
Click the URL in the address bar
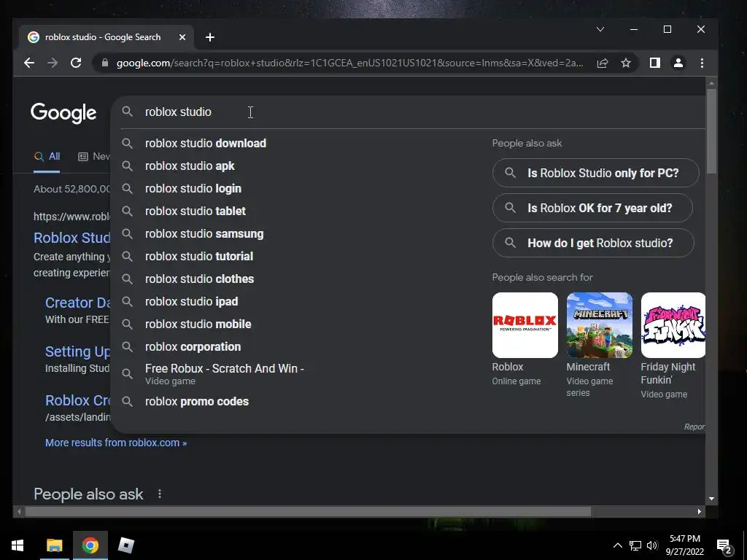(350, 63)
